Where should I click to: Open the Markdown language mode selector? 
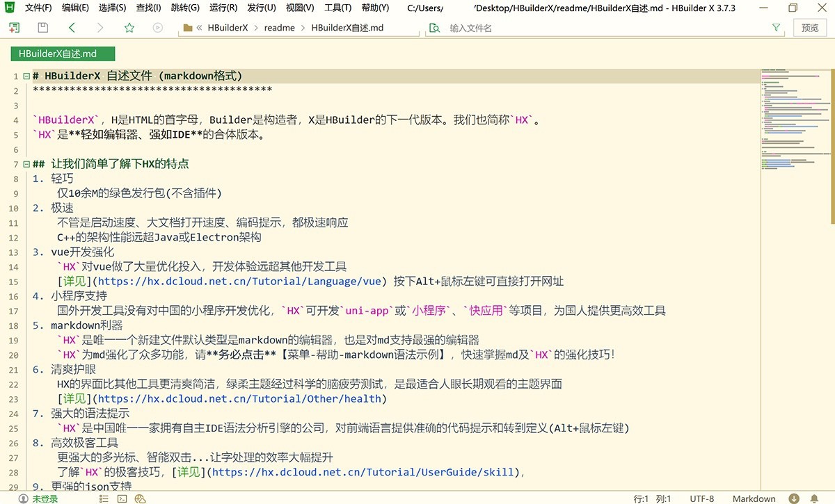click(754, 498)
